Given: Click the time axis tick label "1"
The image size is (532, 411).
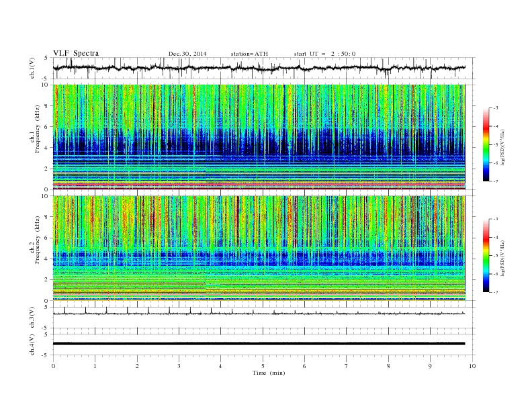Looking at the screenshot, I should pyautogui.click(x=95, y=366).
